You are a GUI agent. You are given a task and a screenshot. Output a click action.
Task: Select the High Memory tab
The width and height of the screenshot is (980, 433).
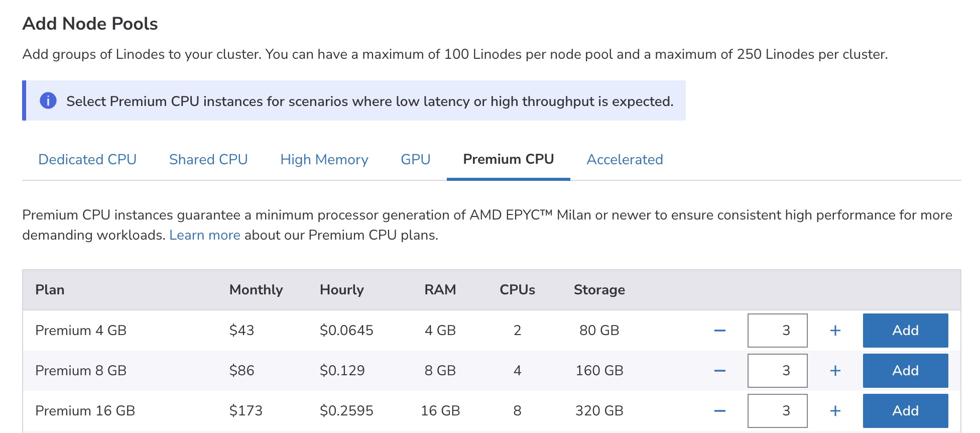point(324,160)
